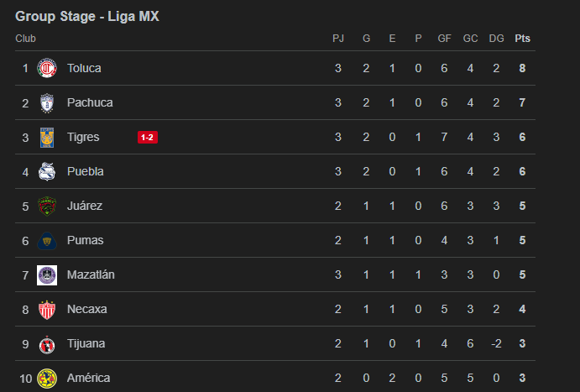This screenshot has width=580, height=392.
Task: Click the Tigres club crest icon
Action: (47, 137)
